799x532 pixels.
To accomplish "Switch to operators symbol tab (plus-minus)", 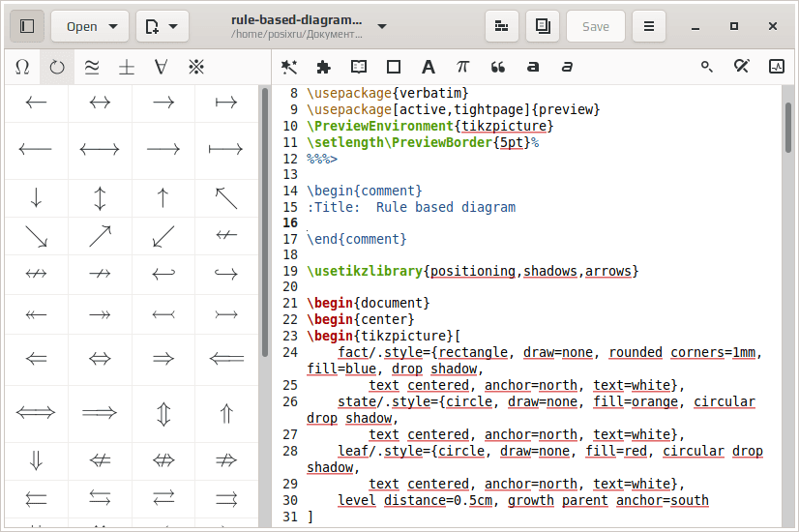I will click(127, 67).
